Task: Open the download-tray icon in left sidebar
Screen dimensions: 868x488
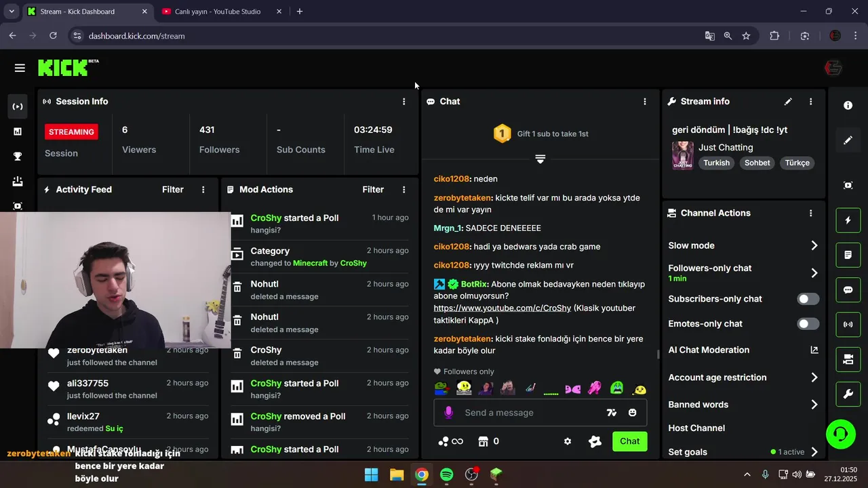Action: (x=18, y=181)
